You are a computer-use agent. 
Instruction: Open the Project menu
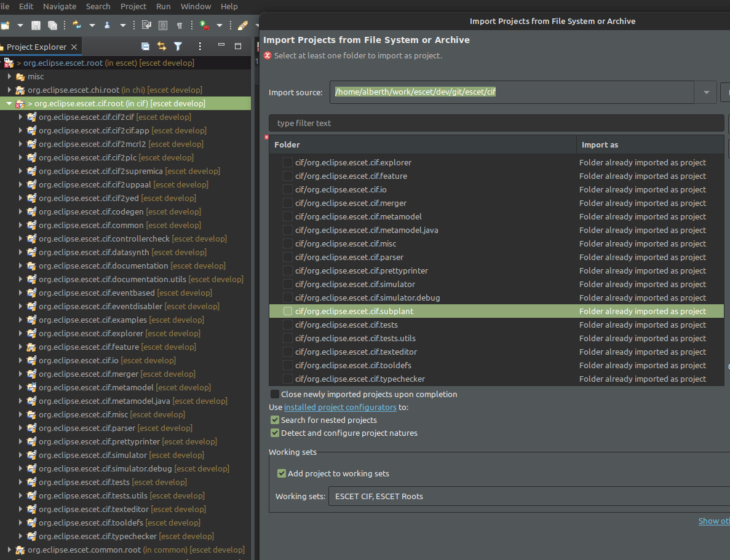coord(133,7)
